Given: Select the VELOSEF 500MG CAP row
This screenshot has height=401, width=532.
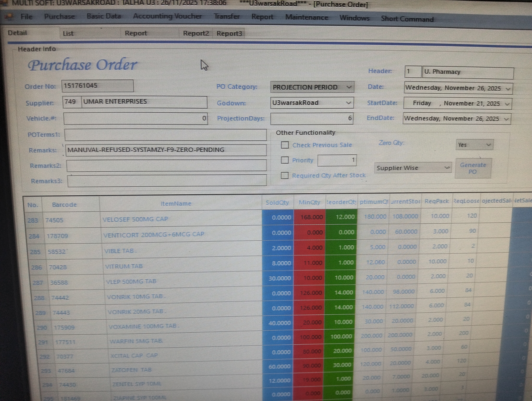Looking at the screenshot, I should click(x=135, y=219).
